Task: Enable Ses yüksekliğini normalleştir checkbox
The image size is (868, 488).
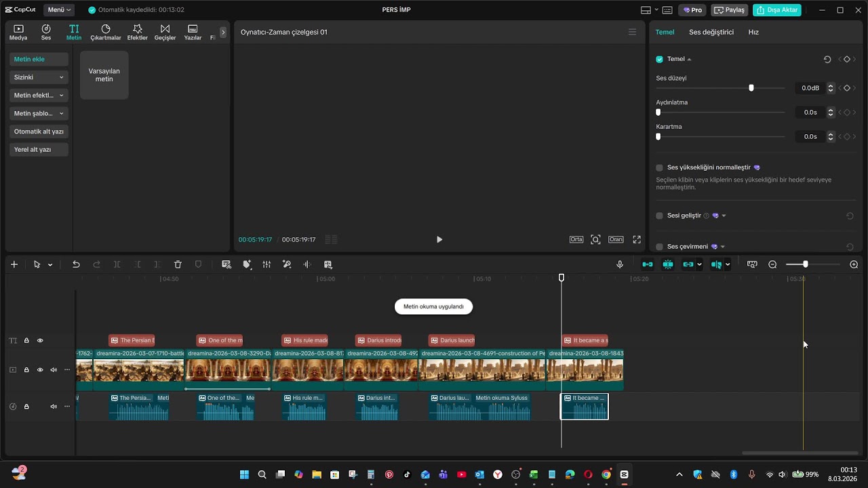Action: (659, 167)
